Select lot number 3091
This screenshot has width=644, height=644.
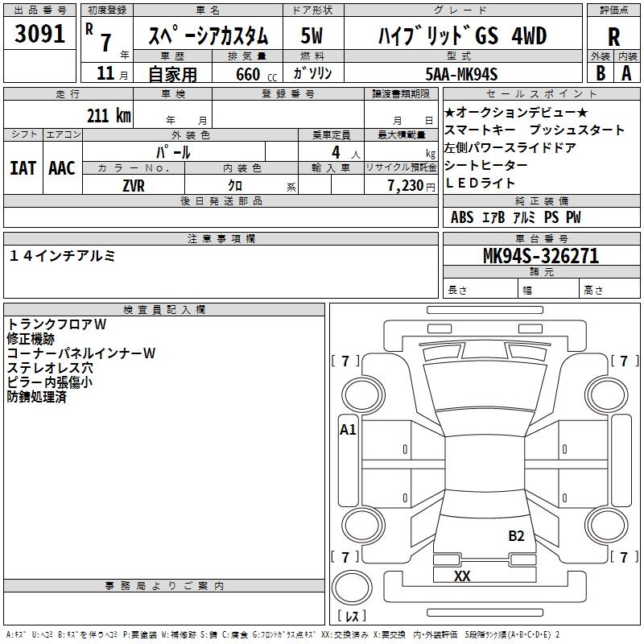(x=40, y=35)
